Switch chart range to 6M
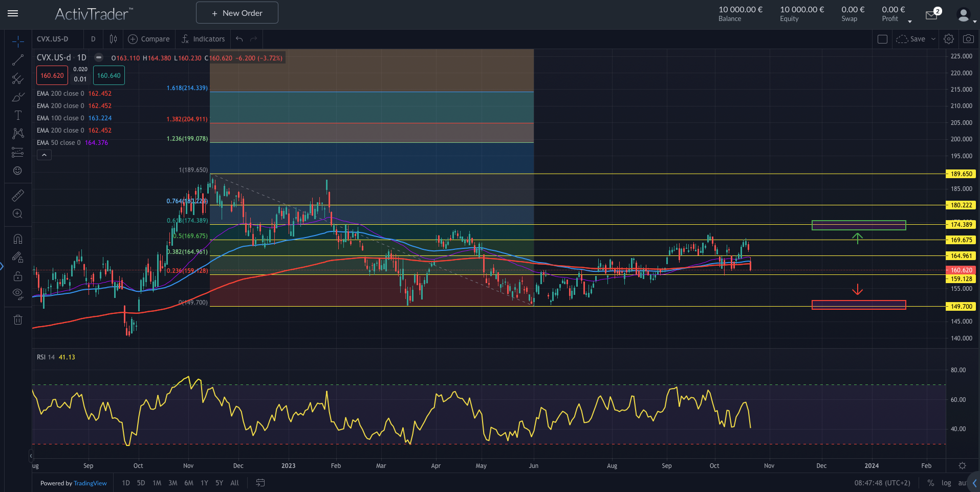 coord(189,483)
